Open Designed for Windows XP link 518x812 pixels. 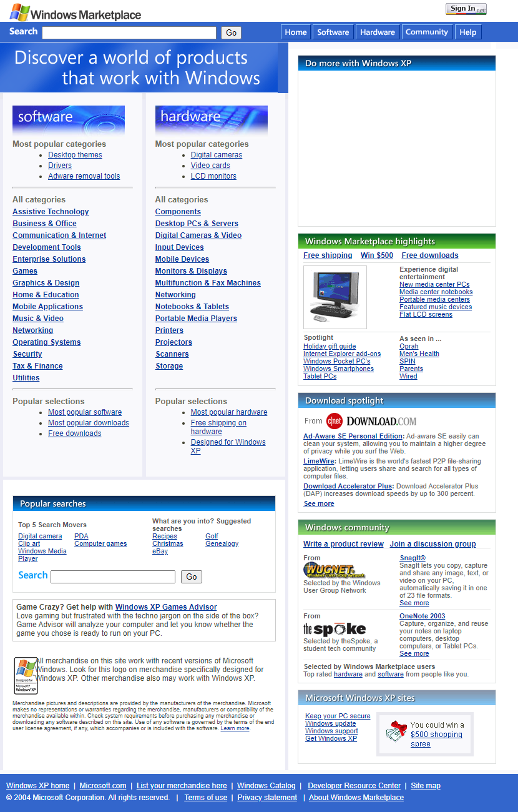tap(228, 447)
